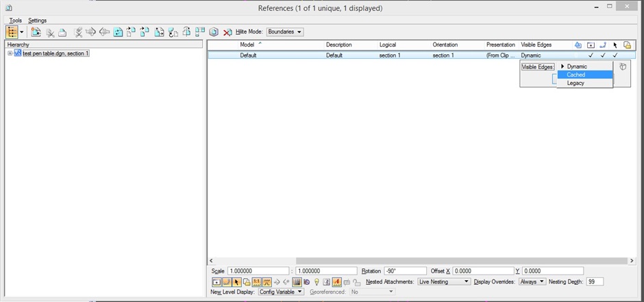The height and width of the screenshot is (302, 644).
Task: Toggle the Show Hierarchy tree icon
Action: click(12, 32)
